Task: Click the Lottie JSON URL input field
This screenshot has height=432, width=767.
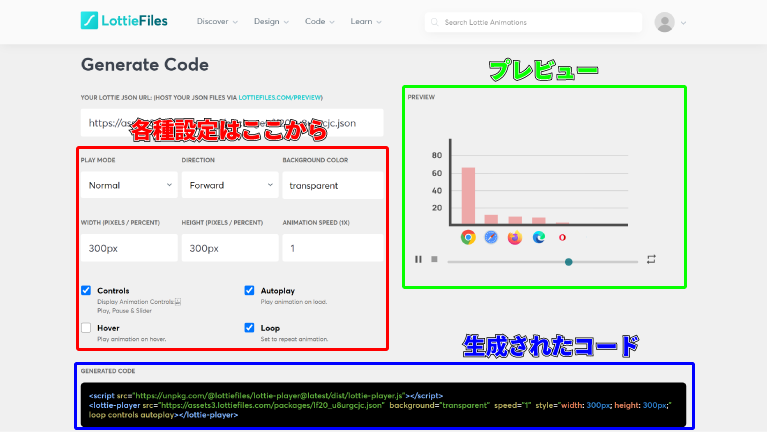Action: pyautogui.click(x=232, y=123)
